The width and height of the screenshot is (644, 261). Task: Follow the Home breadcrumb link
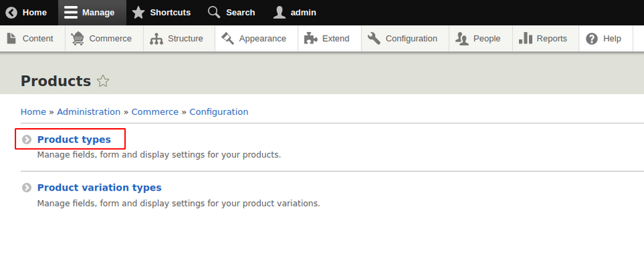coord(33,112)
